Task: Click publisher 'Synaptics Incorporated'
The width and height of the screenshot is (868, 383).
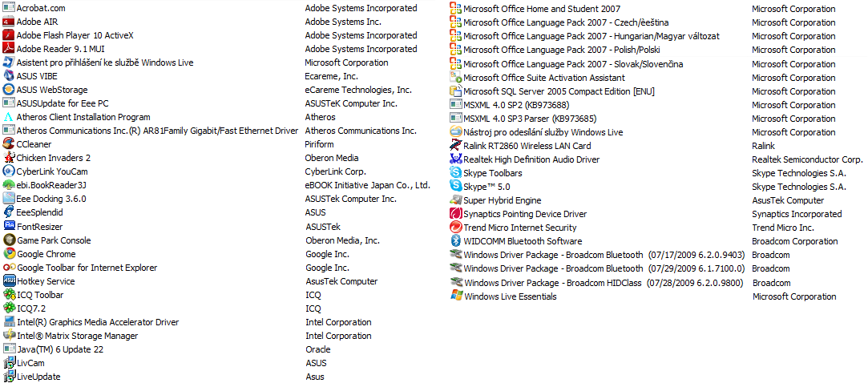Action: click(797, 214)
